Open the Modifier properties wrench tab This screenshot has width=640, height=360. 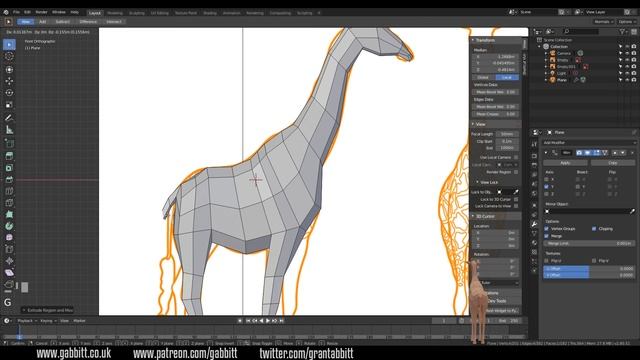pos(534,224)
